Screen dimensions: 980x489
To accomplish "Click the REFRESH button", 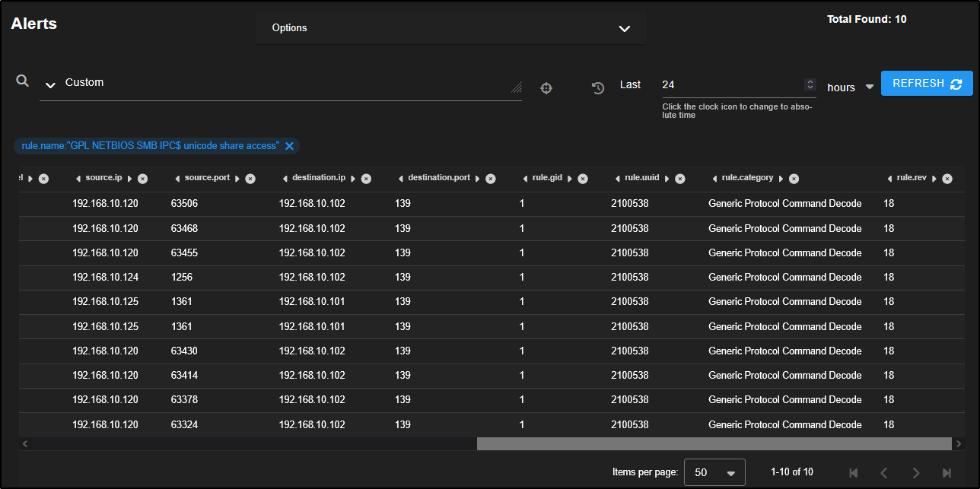I will [x=926, y=84].
